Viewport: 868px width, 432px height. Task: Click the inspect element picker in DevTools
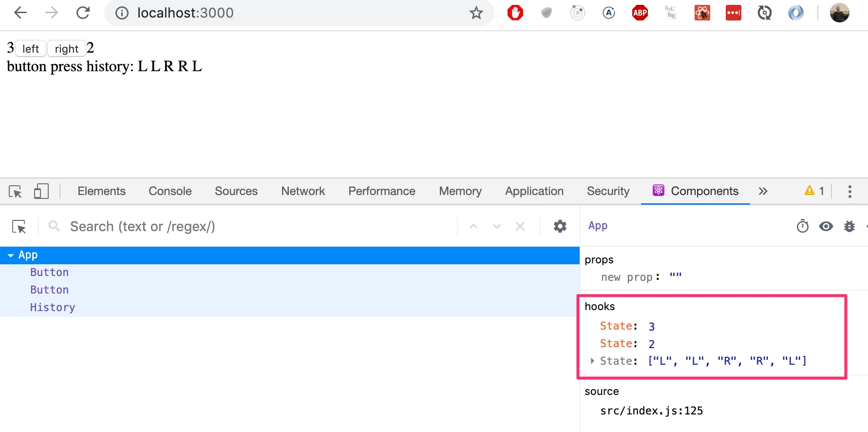point(15,191)
